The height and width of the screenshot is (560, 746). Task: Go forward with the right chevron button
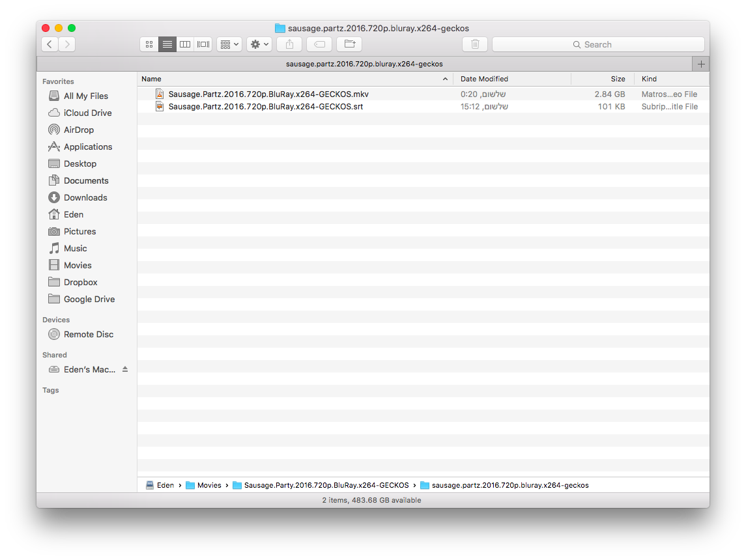(x=67, y=44)
